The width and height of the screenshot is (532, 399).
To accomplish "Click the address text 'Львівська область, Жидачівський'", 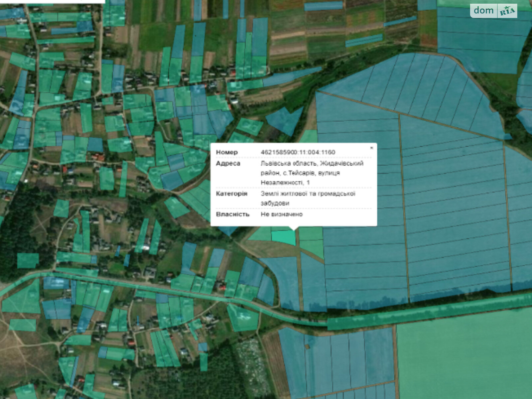I will pos(312,164).
